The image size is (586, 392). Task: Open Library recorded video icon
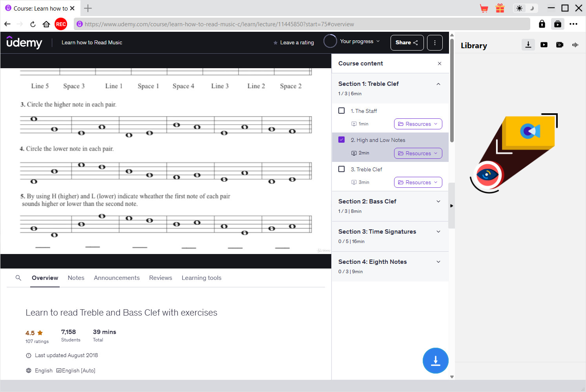click(x=560, y=45)
